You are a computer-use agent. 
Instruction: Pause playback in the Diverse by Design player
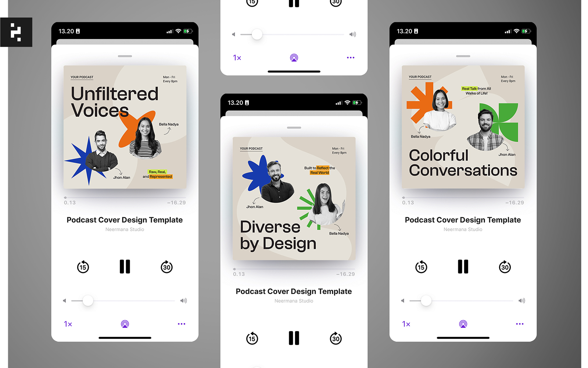coord(294,338)
